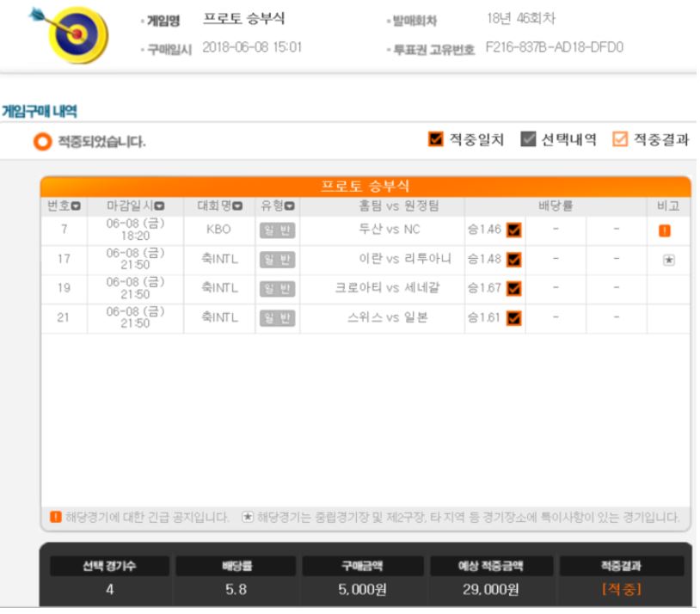Toggle the 승 1.46 checkbox for 두산 vs NC
700x614 pixels.
(514, 230)
